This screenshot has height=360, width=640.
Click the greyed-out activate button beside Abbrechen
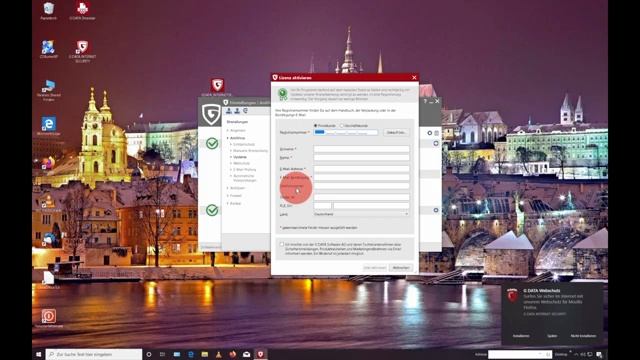pyautogui.click(x=375, y=268)
